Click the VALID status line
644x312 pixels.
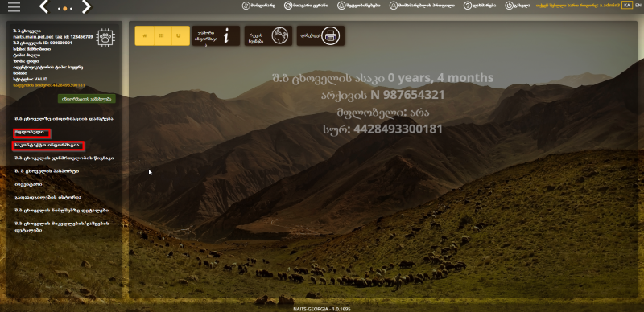tap(31, 79)
